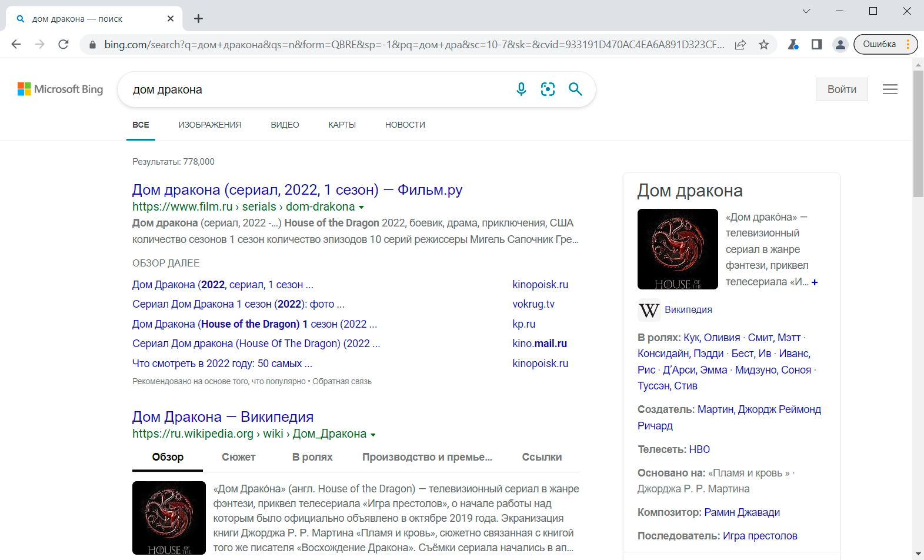Open Википедия link in knowledge panel
The image size is (924, 560).
pyautogui.click(x=688, y=310)
